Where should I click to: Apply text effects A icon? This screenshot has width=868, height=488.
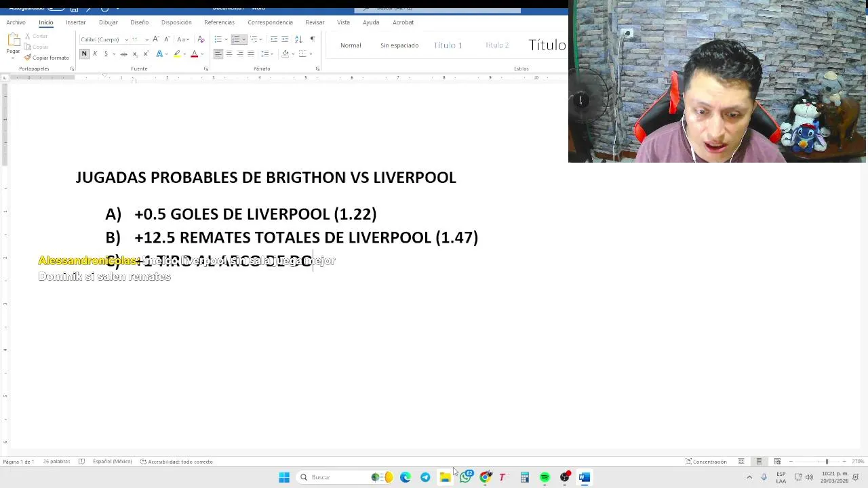(159, 54)
